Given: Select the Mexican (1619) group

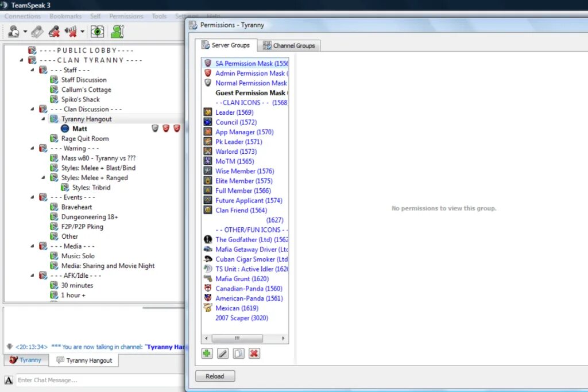Looking at the screenshot, I should click(245, 308).
